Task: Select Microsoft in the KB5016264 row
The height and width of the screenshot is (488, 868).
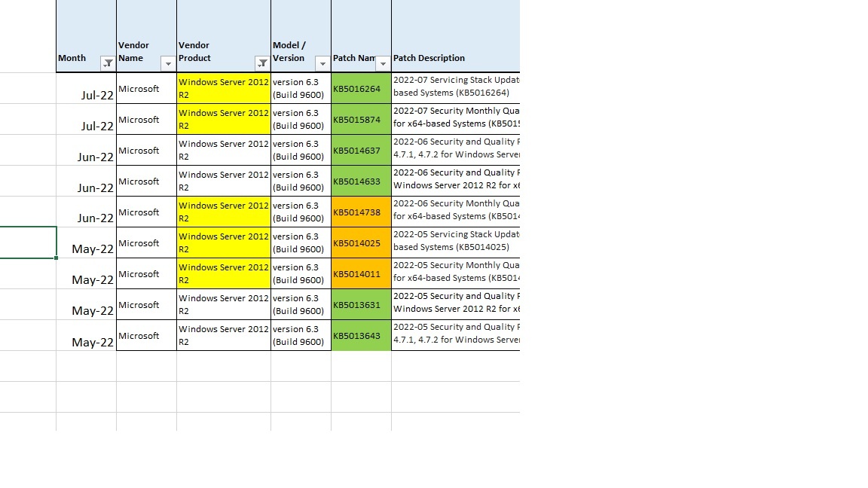Action: tap(139, 89)
